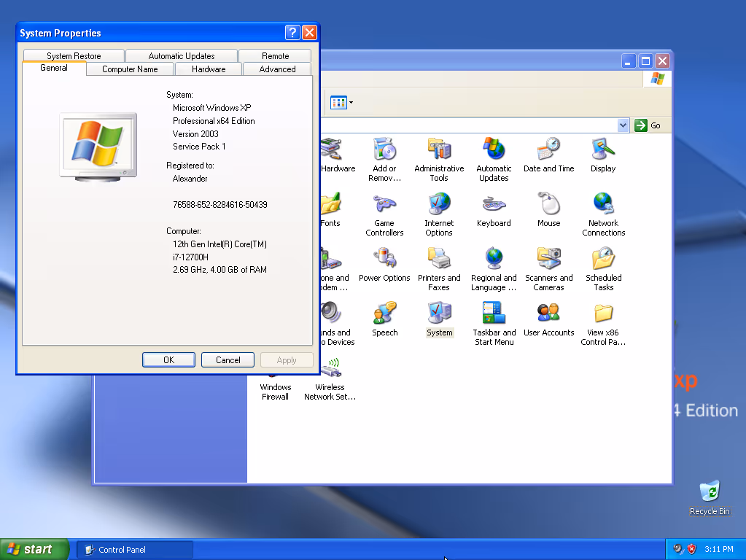Screen dimensions: 746x560
Task: Open Recycle Bin on desktop
Action: 710,498
